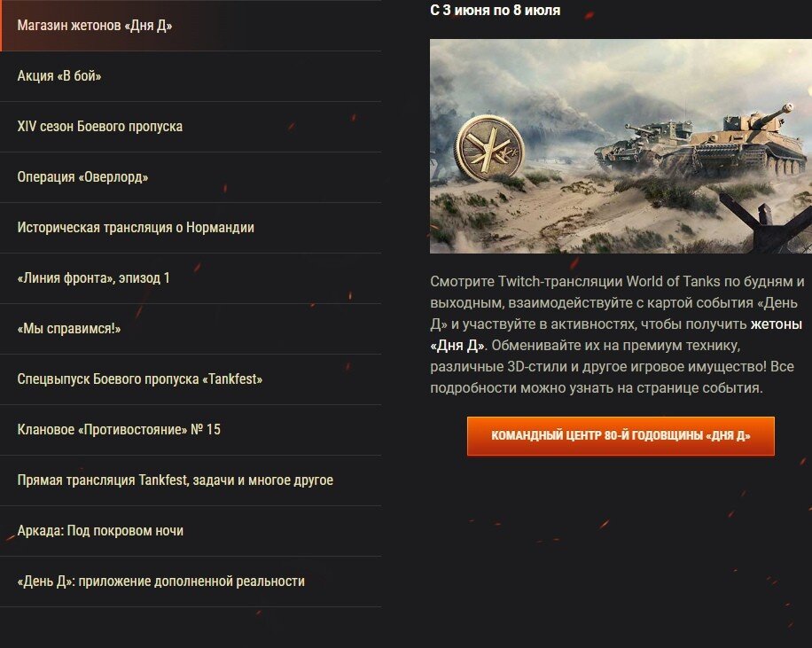
Task: Click the large Tiger tank in banner
Action: pyautogui.click(x=746, y=140)
